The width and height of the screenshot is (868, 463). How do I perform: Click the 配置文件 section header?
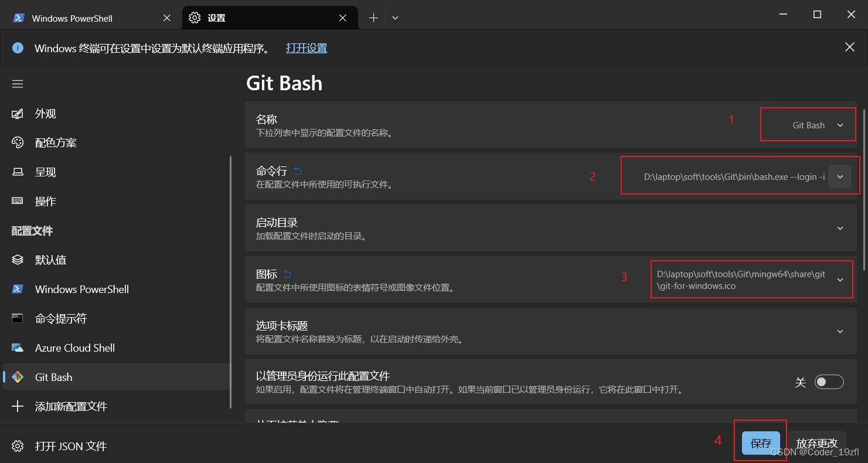(32, 231)
